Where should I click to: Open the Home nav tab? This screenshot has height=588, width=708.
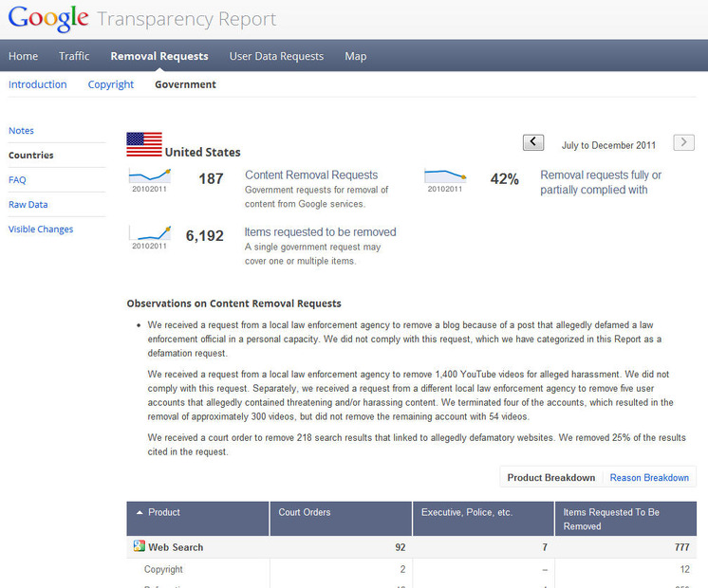(23, 56)
